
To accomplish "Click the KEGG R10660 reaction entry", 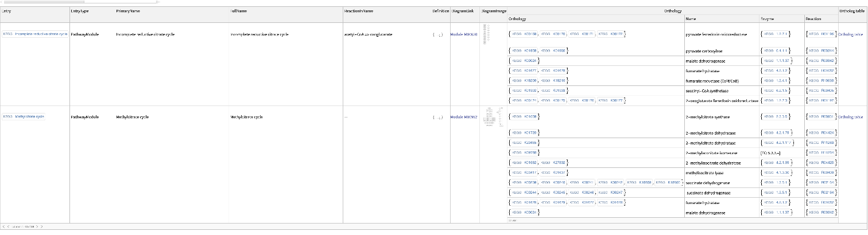I will pyautogui.click(x=822, y=81).
